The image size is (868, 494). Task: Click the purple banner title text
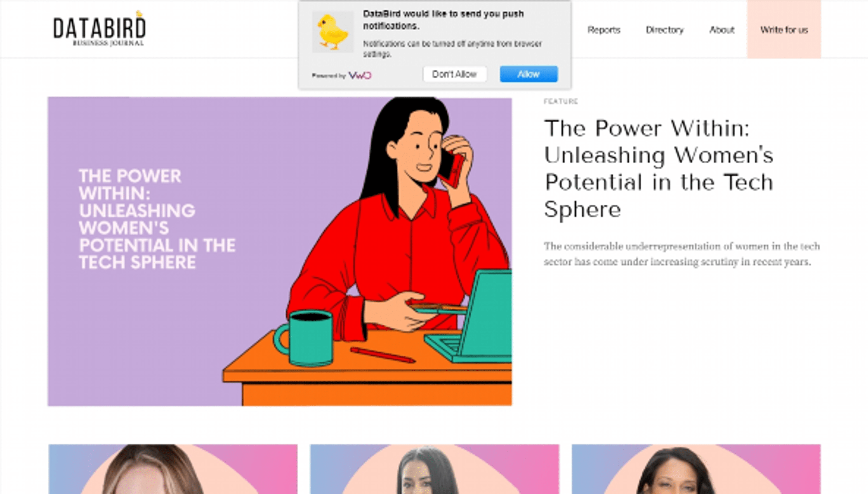[x=157, y=219]
